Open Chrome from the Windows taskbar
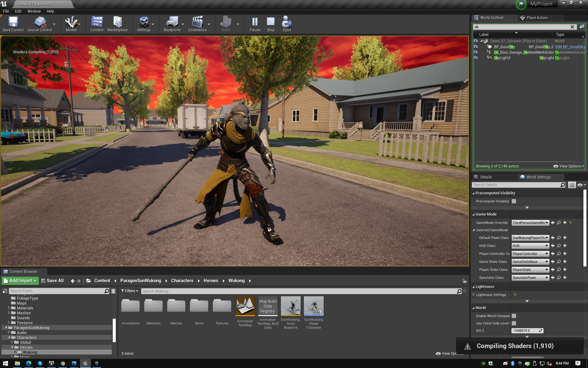The width and height of the screenshot is (588, 368). 63,363
